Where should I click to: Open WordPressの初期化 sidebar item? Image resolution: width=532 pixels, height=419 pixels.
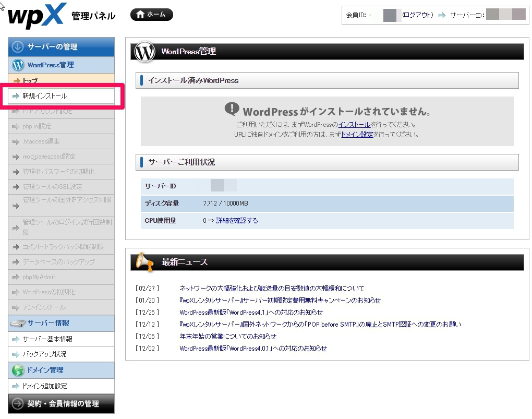click(x=61, y=292)
